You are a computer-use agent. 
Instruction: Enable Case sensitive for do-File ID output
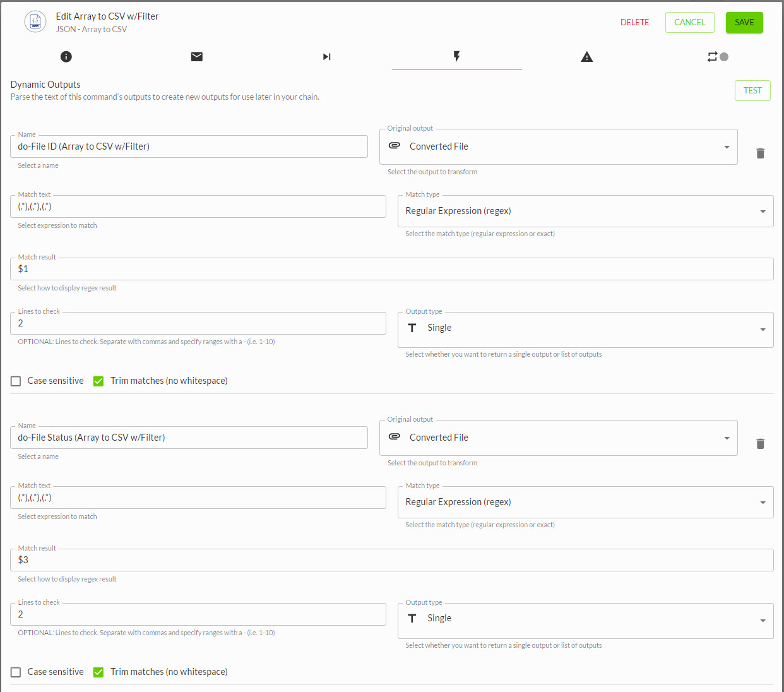[15, 381]
